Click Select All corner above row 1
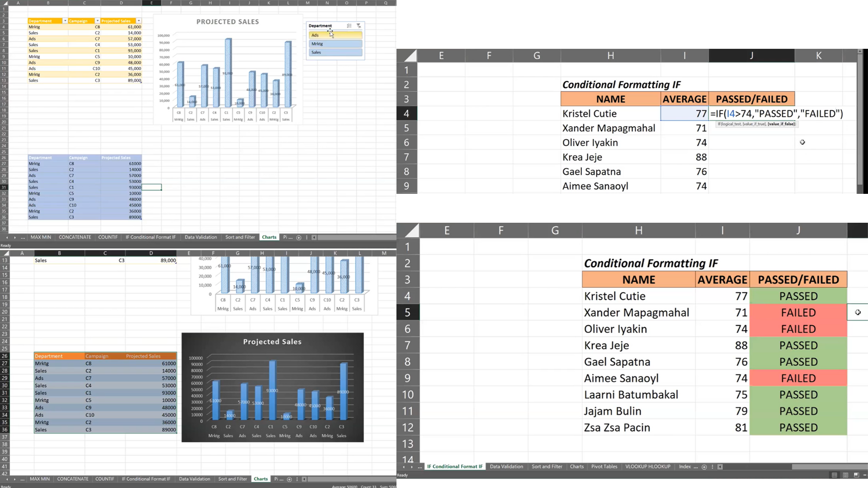The image size is (868, 488). [x=410, y=231]
